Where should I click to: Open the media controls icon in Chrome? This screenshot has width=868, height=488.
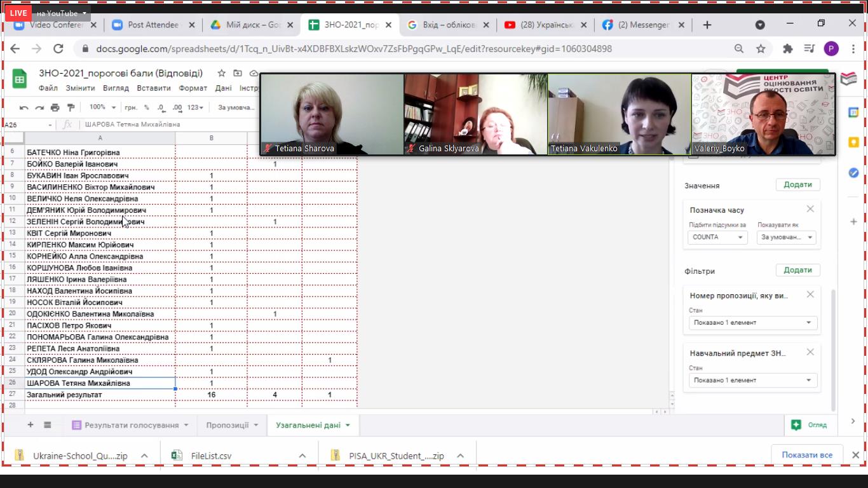809,48
